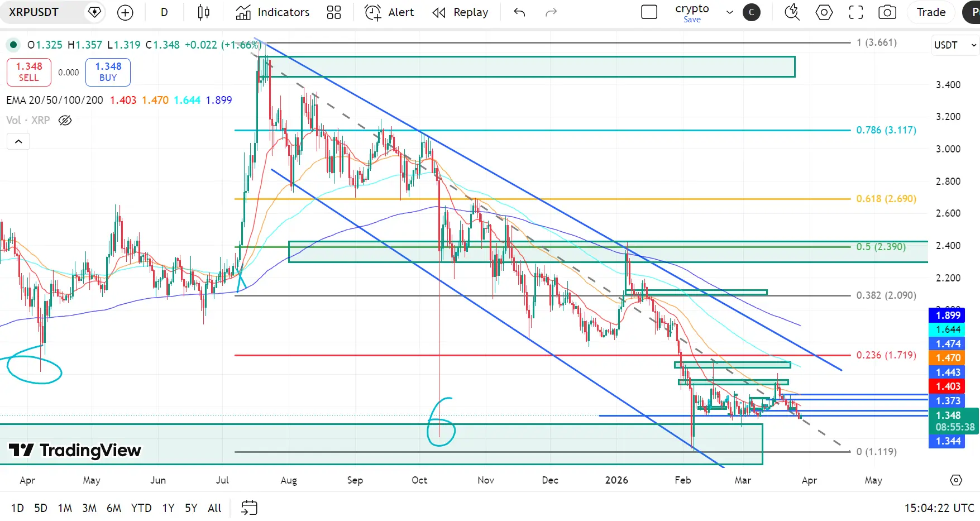This screenshot has height=521, width=980.
Task: Undo the last chart action
Action: coord(519,12)
